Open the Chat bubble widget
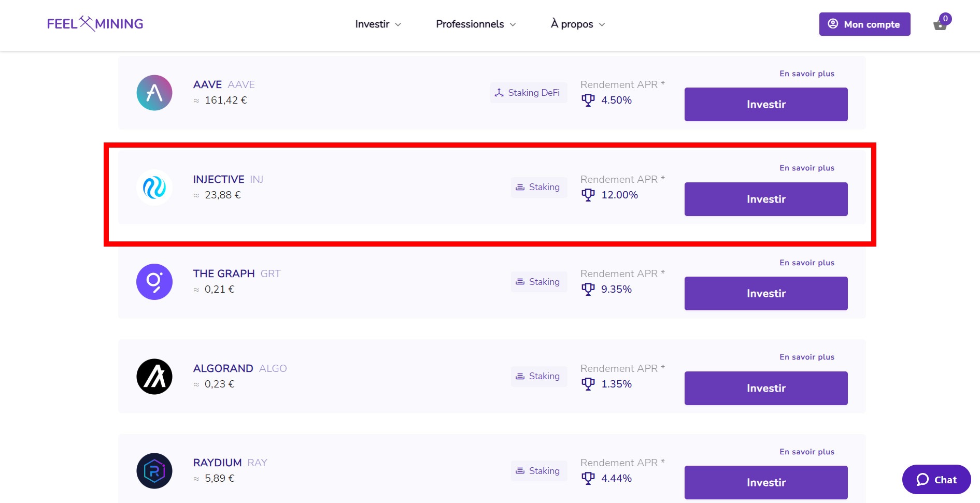The image size is (980, 503). pos(936,480)
